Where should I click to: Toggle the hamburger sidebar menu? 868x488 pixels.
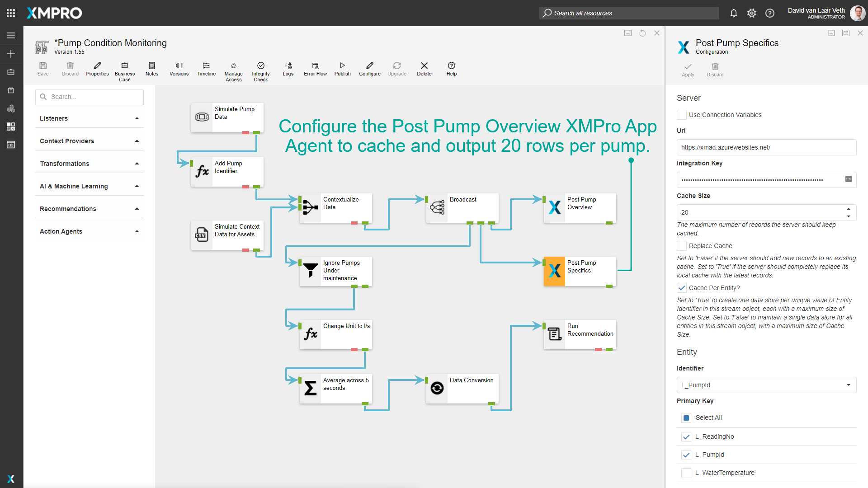click(11, 35)
